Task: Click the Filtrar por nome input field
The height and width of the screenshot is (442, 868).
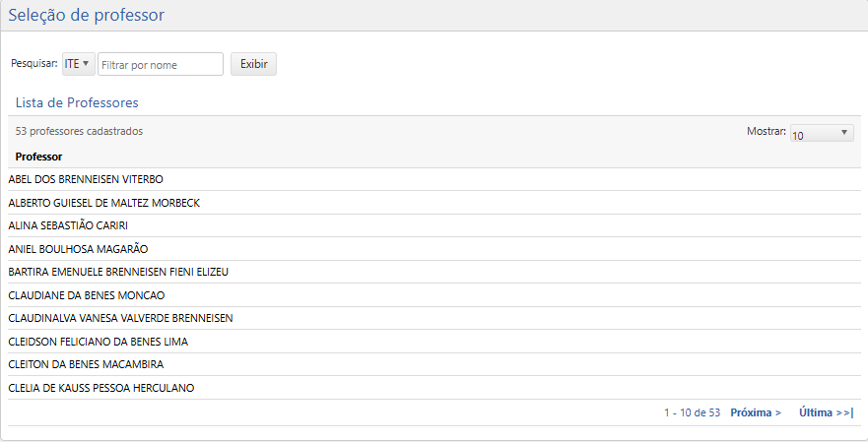Action: 161,64
